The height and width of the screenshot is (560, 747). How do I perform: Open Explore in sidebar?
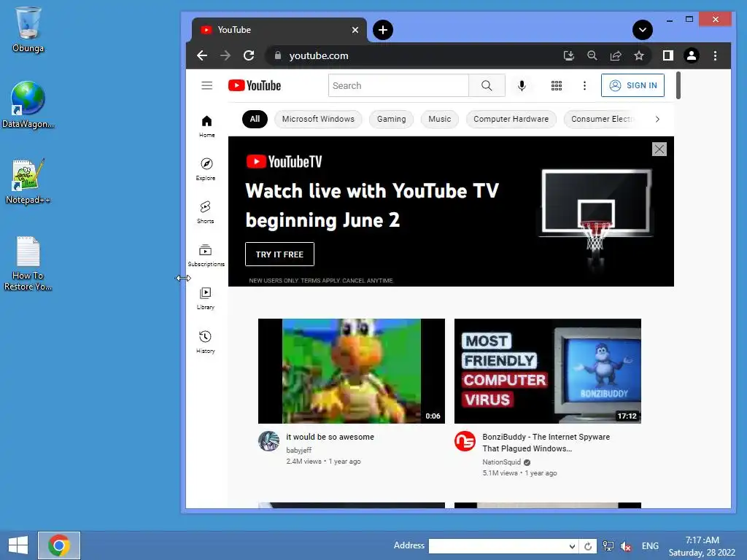(206, 169)
